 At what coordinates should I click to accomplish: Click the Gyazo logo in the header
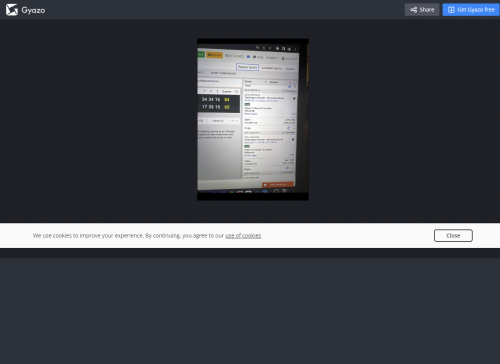(x=25, y=10)
